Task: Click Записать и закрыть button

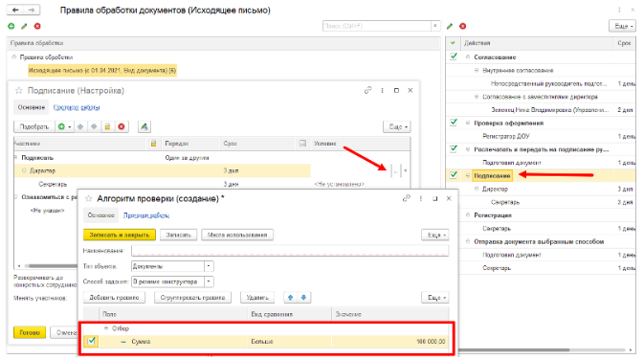Action: [x=120, y=235]
